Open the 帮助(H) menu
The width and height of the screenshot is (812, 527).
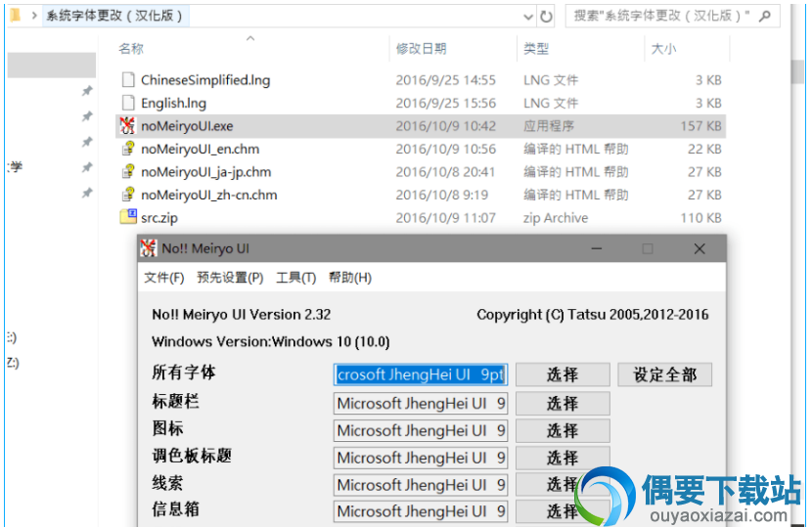350,278
